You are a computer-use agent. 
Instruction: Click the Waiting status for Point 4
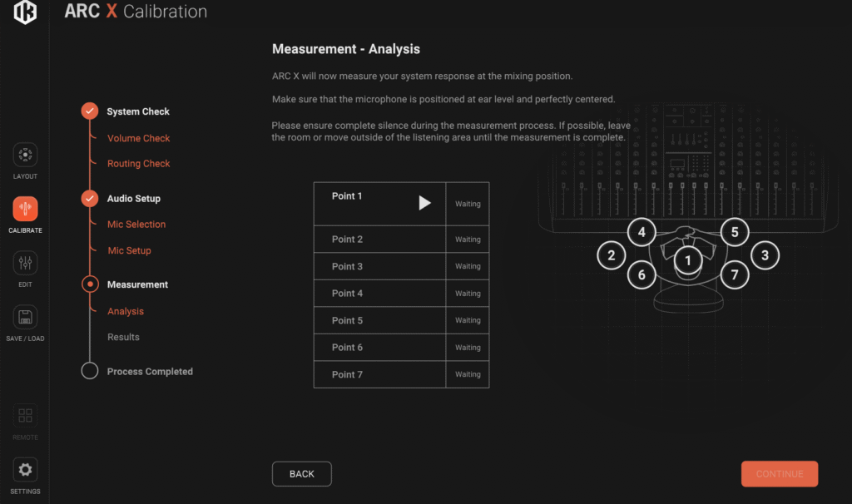(468, 294)
